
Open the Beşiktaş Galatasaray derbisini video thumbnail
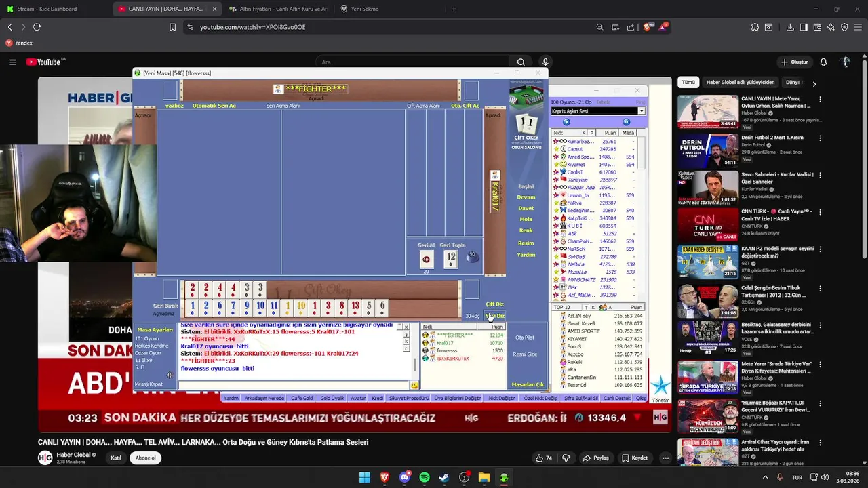pos(708,338)
